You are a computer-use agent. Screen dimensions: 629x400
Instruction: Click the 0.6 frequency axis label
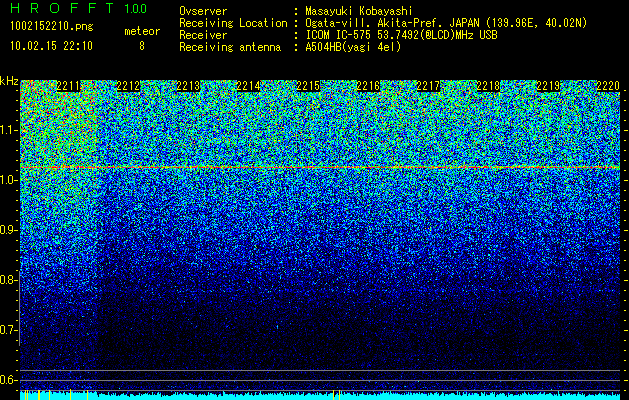click(7, 380)
